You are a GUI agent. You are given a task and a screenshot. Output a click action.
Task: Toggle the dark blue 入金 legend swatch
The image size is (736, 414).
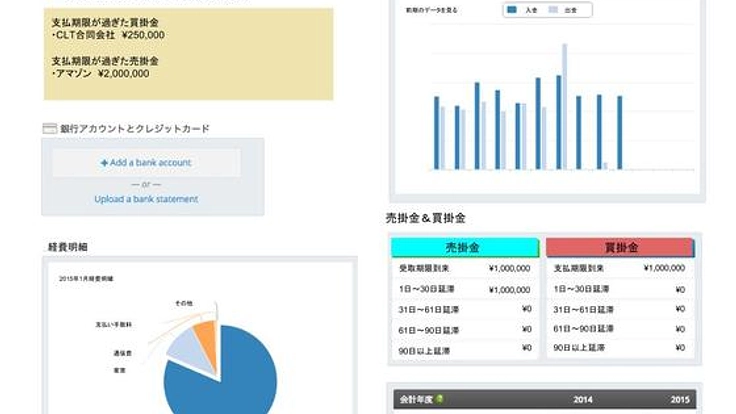[512, 9]
